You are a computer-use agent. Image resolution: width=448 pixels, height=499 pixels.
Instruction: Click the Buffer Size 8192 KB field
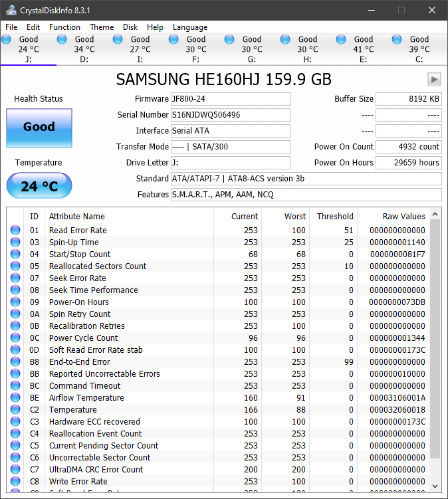(x=409, y=99)
